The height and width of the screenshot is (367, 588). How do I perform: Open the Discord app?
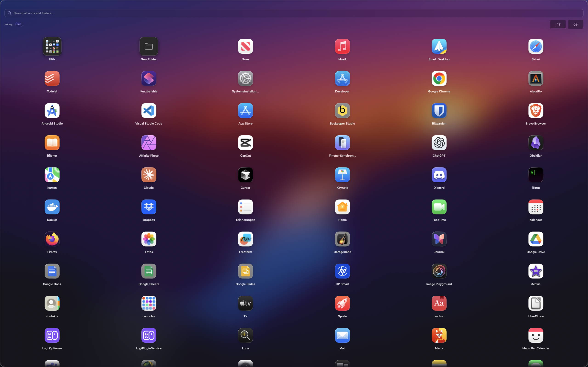[439, 175]
